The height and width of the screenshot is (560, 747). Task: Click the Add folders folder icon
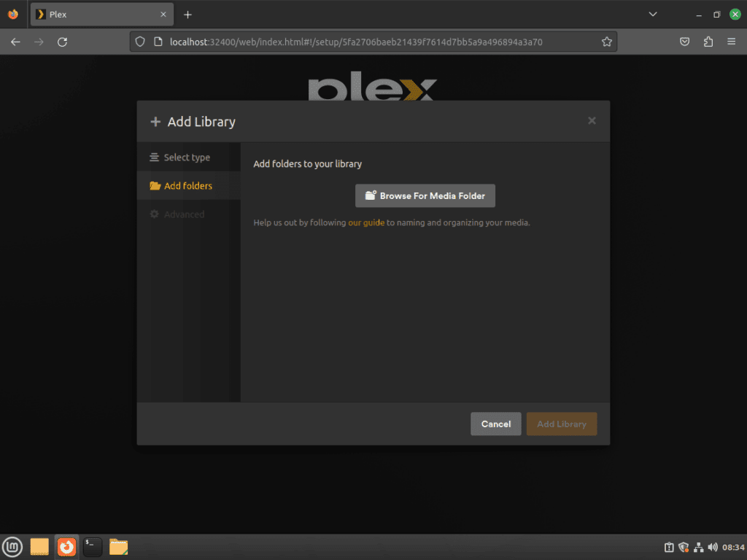tap(154, 185)
